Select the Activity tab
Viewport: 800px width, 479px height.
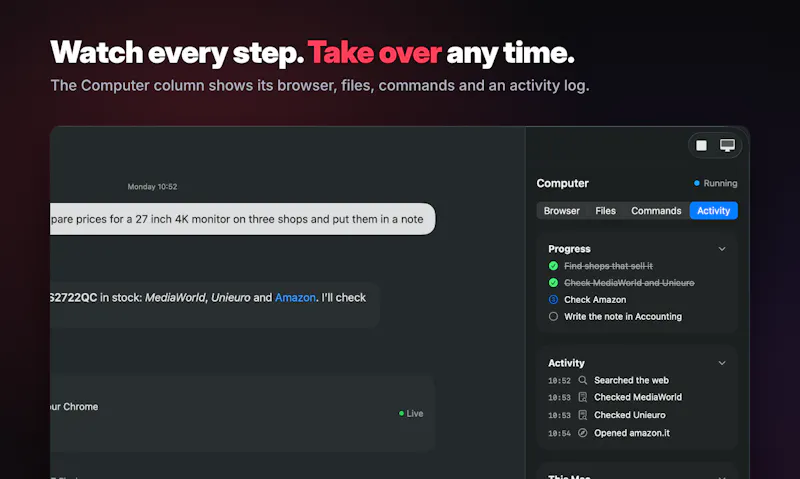click(713, 211)
